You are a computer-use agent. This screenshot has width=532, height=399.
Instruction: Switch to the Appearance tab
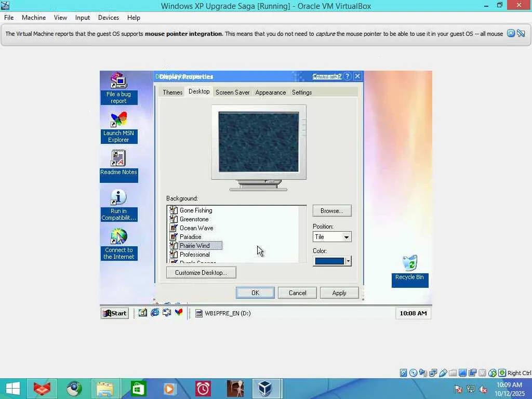click(x=270, y=92)
